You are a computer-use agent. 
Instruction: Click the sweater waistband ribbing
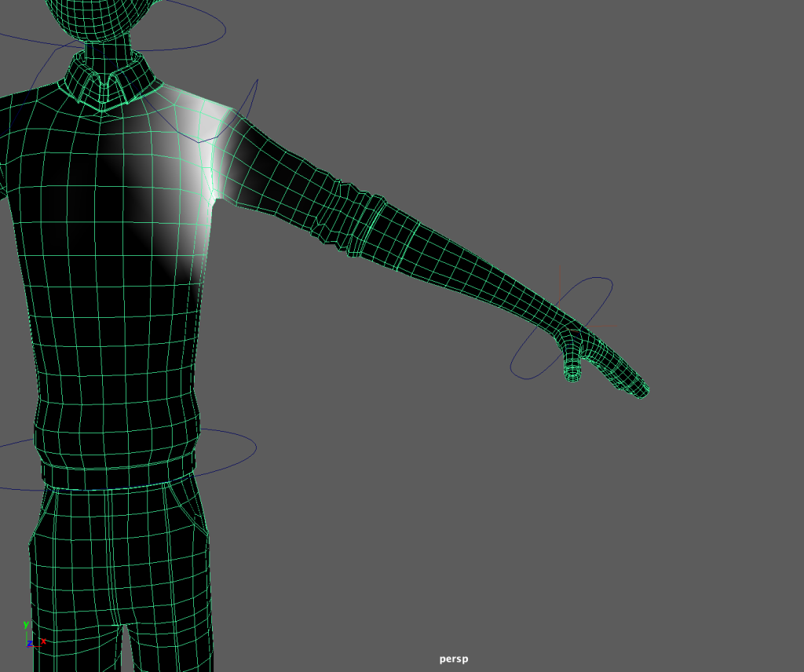pyautogui.click(x=118, y=471)
